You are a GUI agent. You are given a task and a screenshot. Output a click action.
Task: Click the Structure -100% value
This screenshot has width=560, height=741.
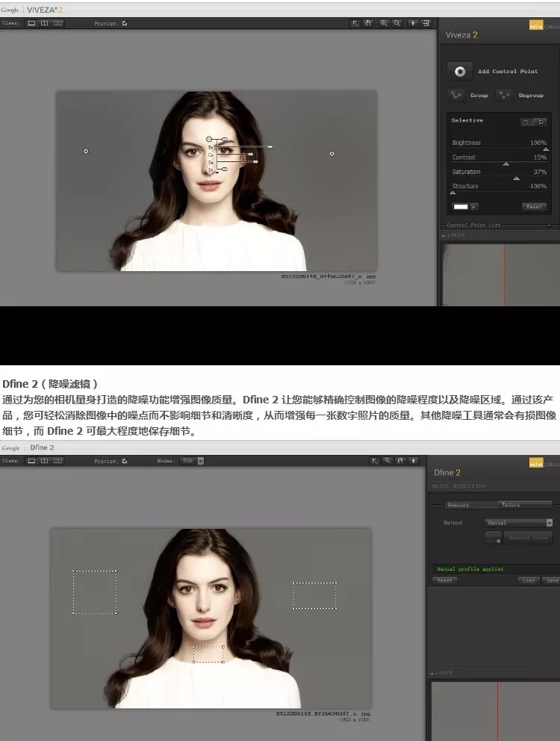coord(538,186)
